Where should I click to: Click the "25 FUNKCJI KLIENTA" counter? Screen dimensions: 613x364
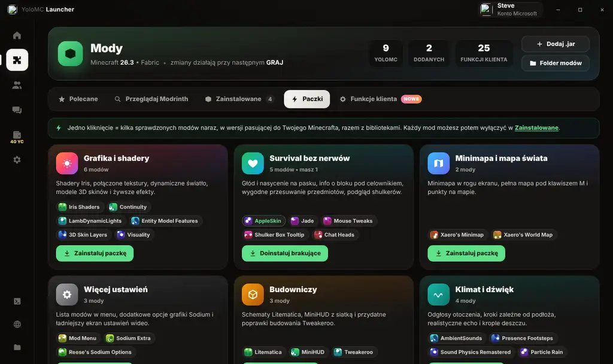point(484,53)
